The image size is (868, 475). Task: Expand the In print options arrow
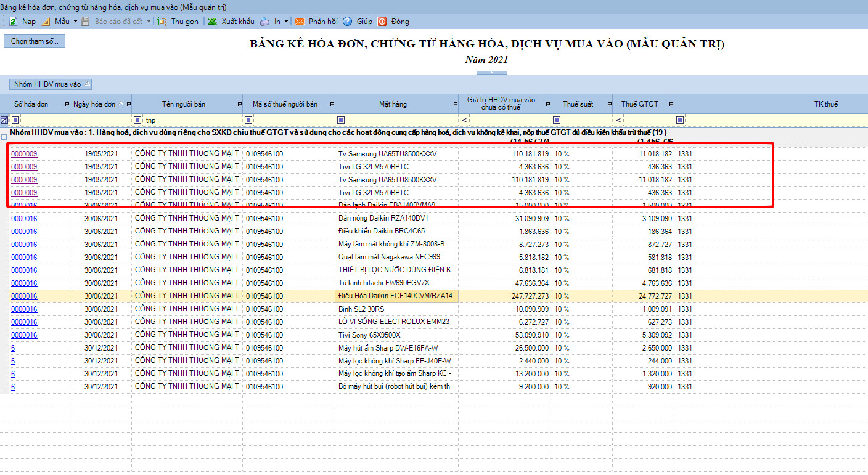point(286,22)
